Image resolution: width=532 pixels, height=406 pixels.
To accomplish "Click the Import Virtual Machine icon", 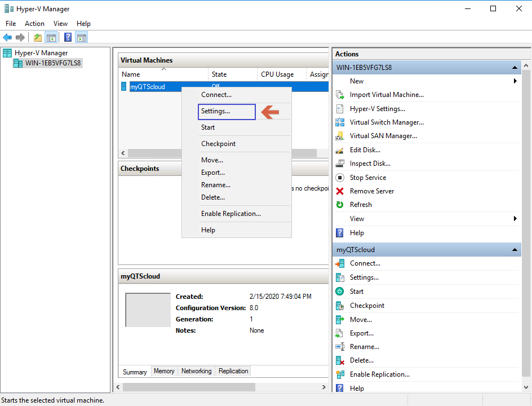I will coord(340,95).
